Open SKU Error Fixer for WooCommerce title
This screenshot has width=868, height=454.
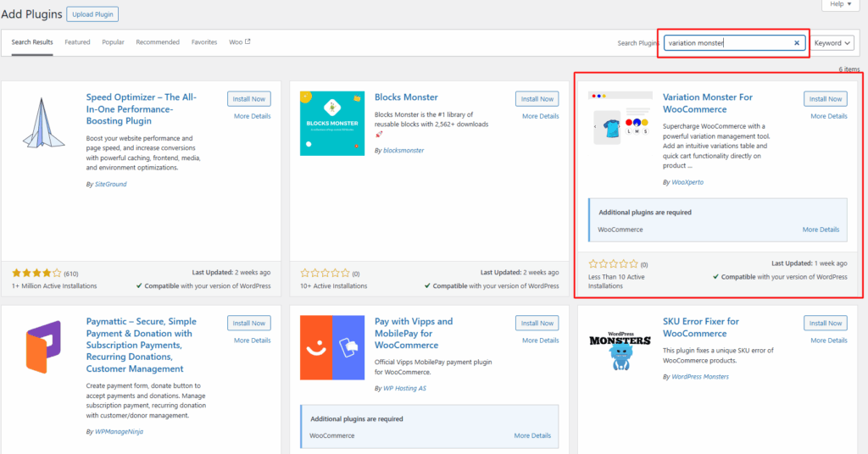pos(701,327)
